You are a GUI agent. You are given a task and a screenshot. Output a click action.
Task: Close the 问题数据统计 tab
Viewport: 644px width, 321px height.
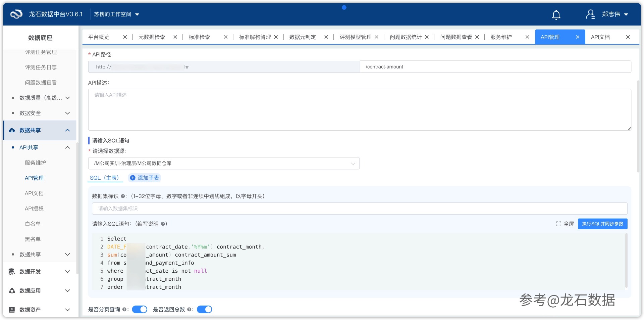click(x=427, y=37)
